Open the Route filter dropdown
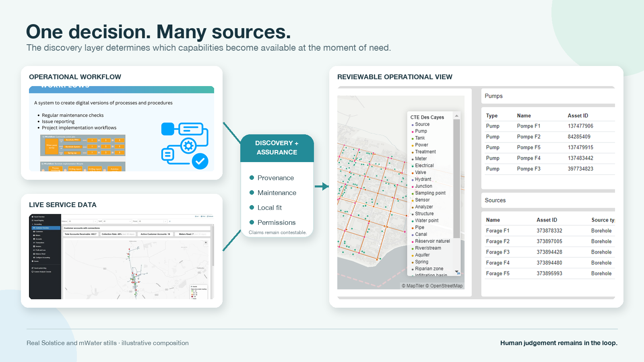 (x=153, y=221)
